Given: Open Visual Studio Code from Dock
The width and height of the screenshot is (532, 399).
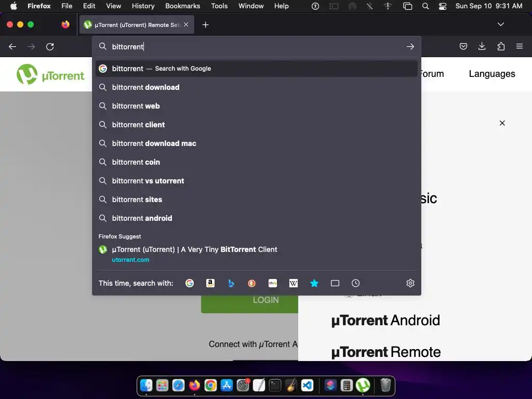Looking at the screenshot, I should click(x=307, y=385).
